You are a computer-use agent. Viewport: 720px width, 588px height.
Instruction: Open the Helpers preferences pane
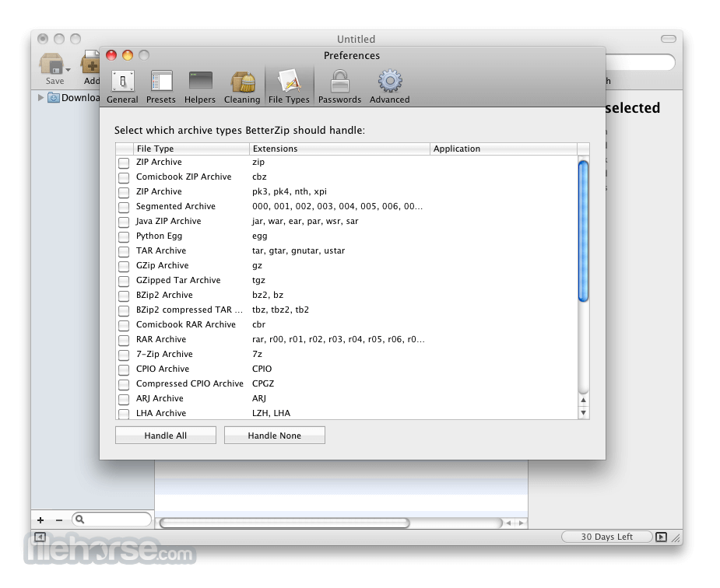coord(200,87)
